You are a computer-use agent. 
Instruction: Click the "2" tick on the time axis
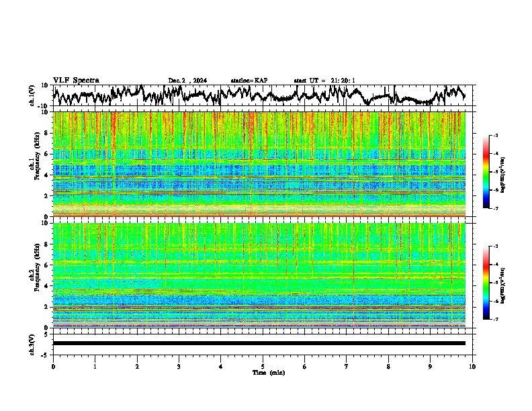137,367
